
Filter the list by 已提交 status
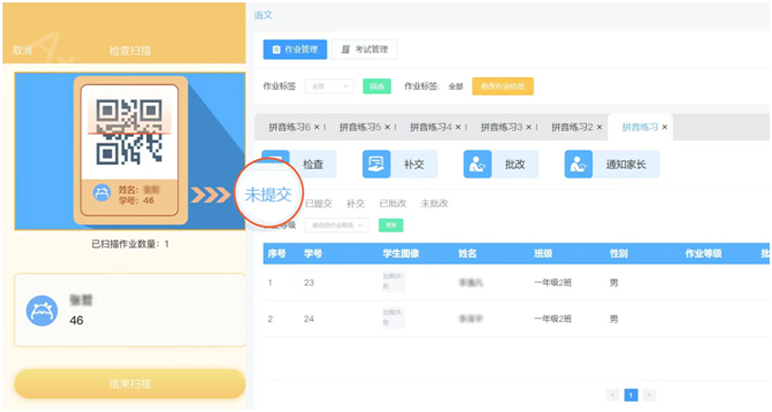click(319, 203)
